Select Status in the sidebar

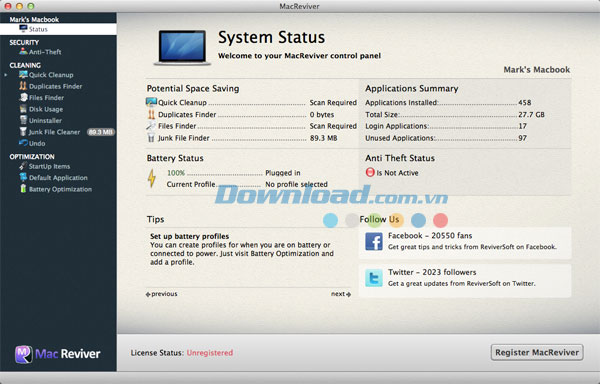point(58,29)
